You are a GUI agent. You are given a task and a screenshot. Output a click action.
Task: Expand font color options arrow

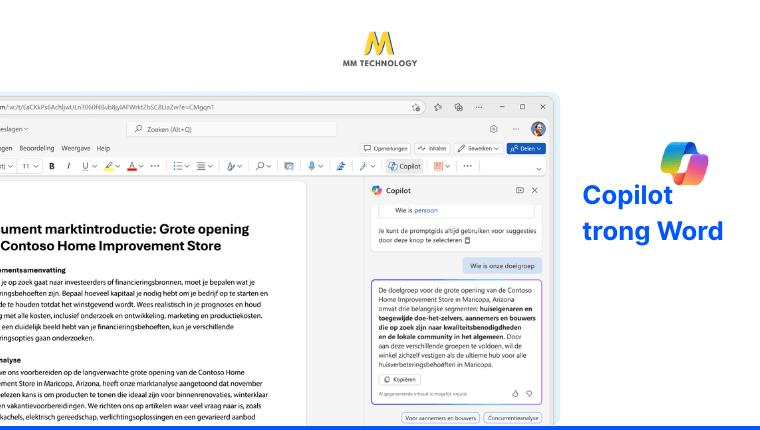pos(141,166)
